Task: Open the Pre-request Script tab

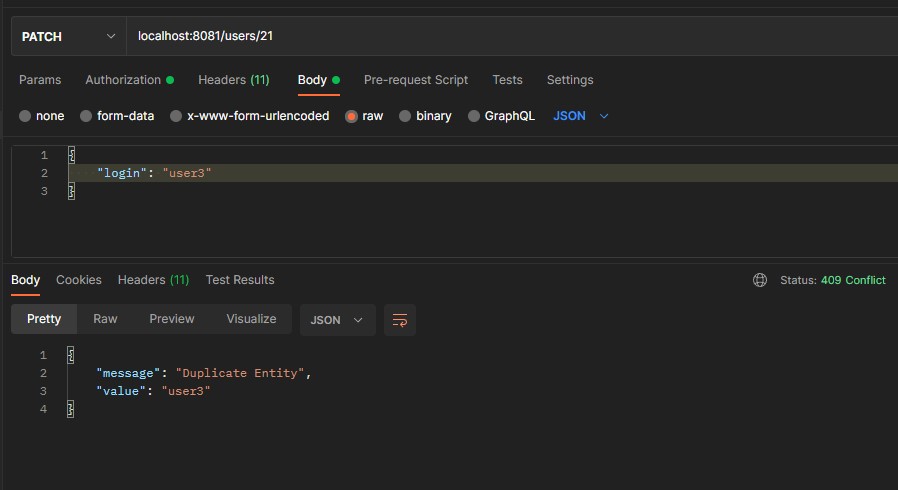Action: (x=416, y=80)
